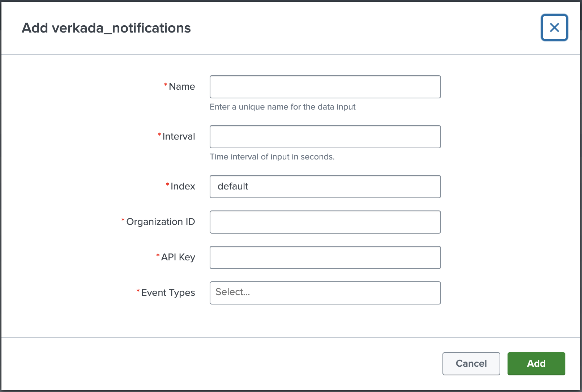Click the red asterisk beside Event Types
The height and width of the screenshot is (392, 582).
tap(138, 291)
